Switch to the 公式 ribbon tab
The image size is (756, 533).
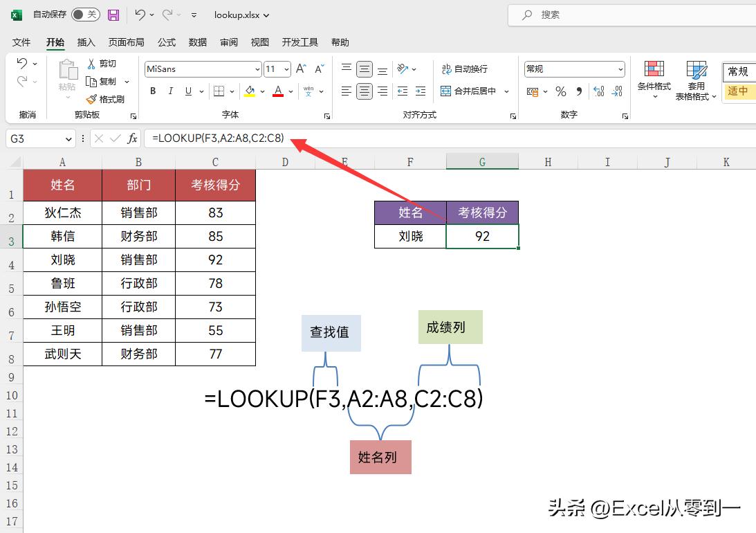tap(166, 42)
